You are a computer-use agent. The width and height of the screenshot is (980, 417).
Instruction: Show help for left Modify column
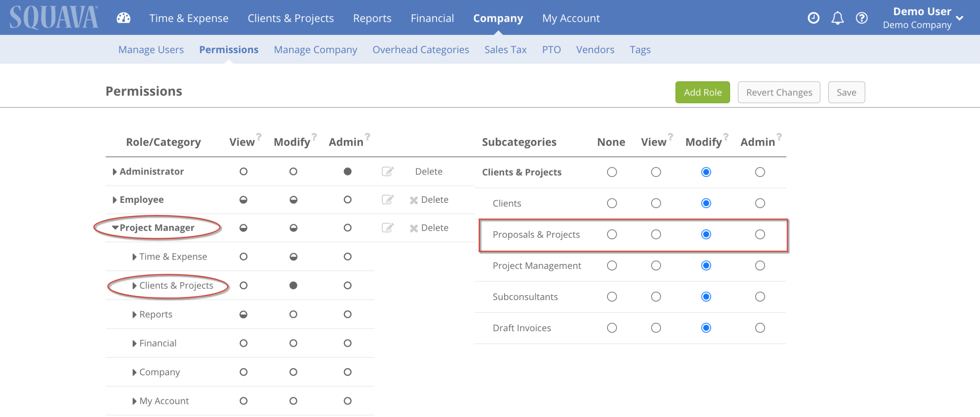tap(314, 136)
